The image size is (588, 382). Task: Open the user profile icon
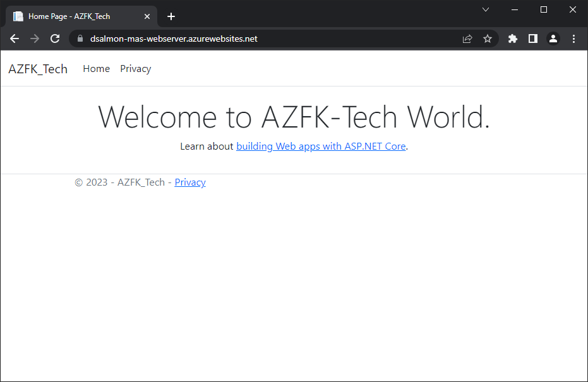point(553,39)
